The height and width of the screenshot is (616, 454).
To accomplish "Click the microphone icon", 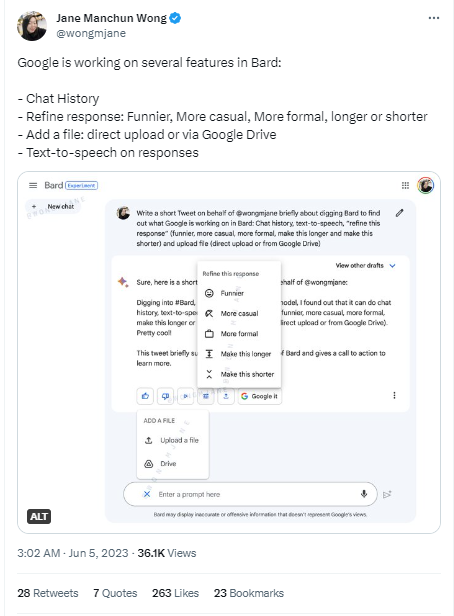I will pos(364,494).
